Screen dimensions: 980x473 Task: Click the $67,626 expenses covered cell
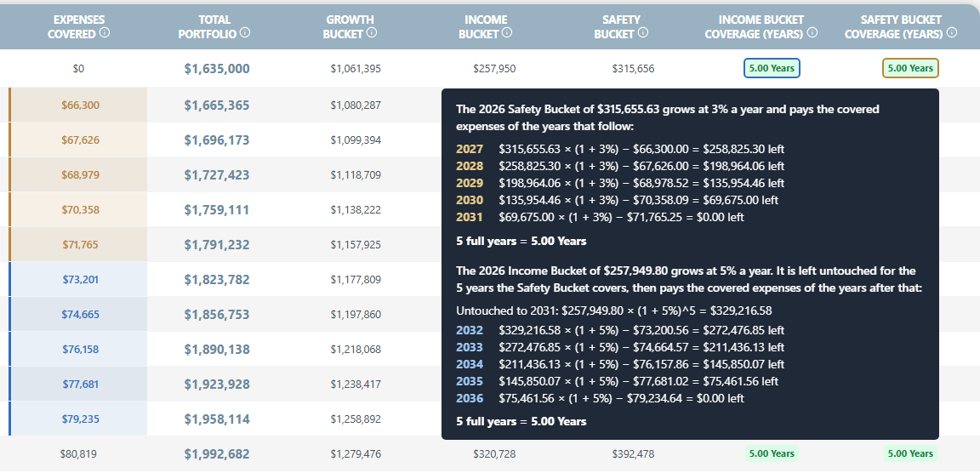click(x=80, y=140)
